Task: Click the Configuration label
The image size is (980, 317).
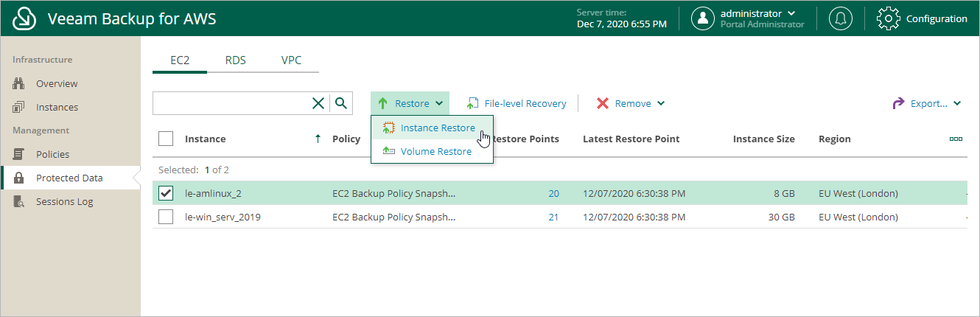Action: pos(937,18)
